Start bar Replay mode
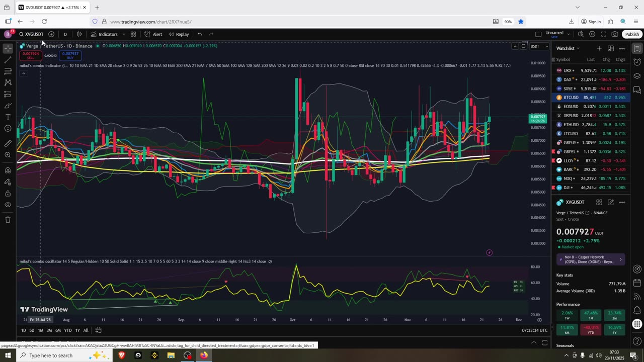Screen dimensions: 644x362 [x=179, y=34]
